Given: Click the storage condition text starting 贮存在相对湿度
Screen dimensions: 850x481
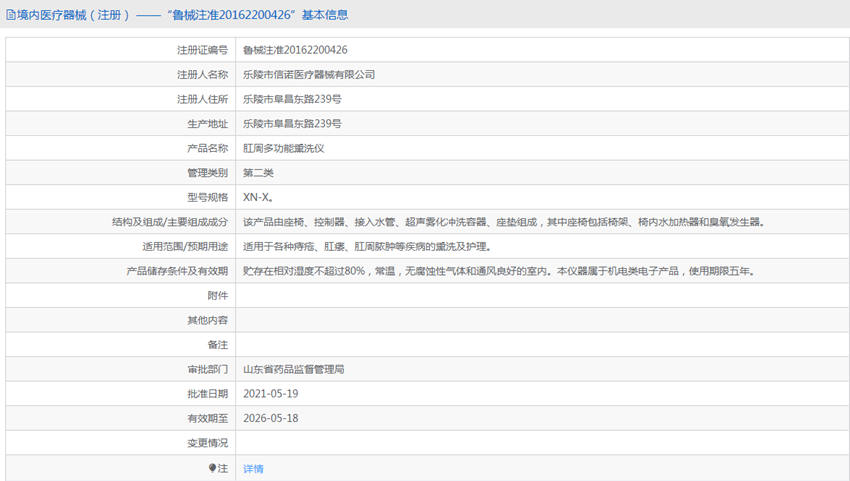Looking at the screenshot, I should pyautogui.click(x=499, y=271).
